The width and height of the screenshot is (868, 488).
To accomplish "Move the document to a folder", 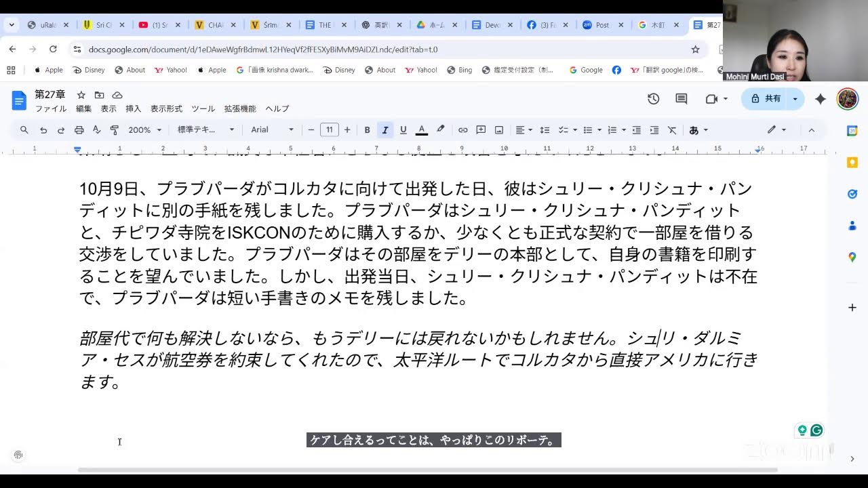I will click(99, 95).
